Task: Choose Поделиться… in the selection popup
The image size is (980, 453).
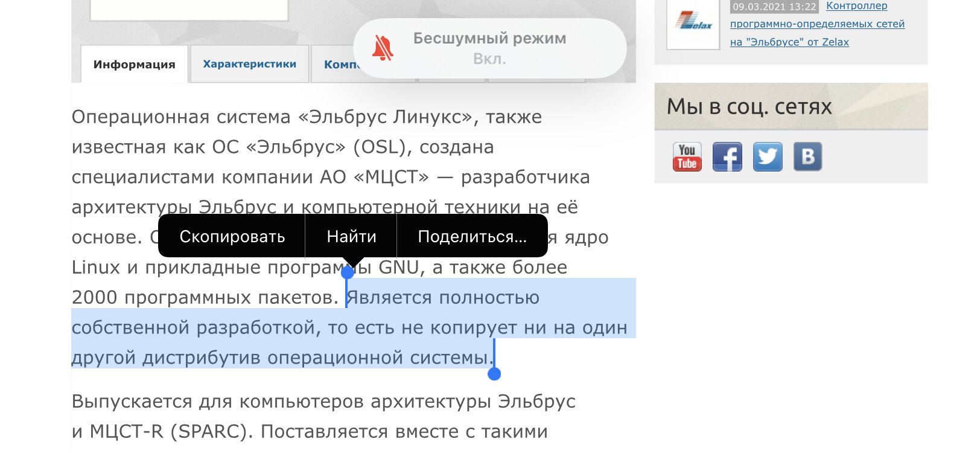Action: [472, 236]
